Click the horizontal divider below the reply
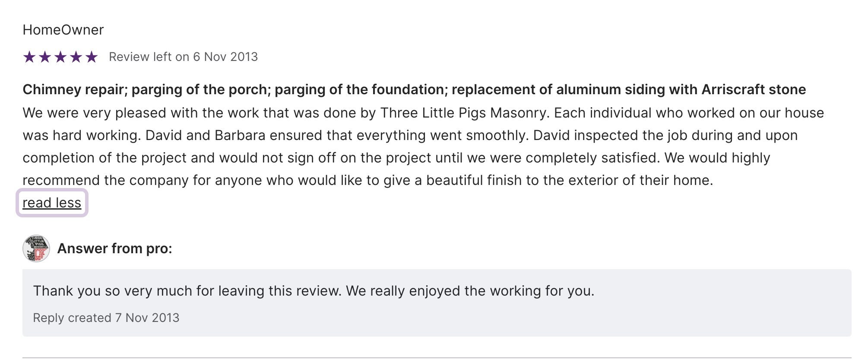Screen dimensions: 868x363 point(436,358)
